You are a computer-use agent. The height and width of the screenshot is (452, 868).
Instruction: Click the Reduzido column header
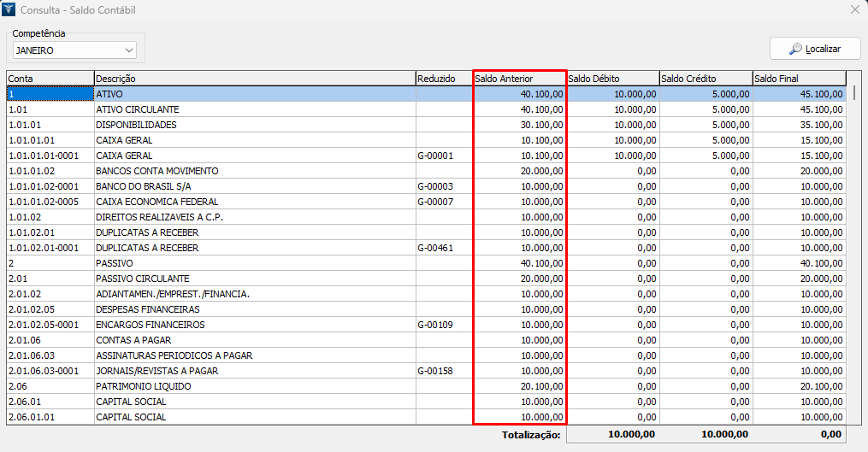(443, 79)
